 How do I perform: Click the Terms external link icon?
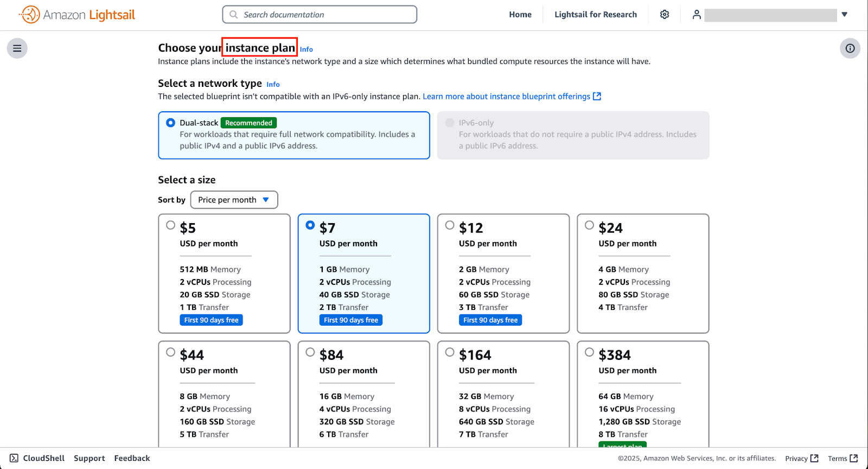point(854,458)
